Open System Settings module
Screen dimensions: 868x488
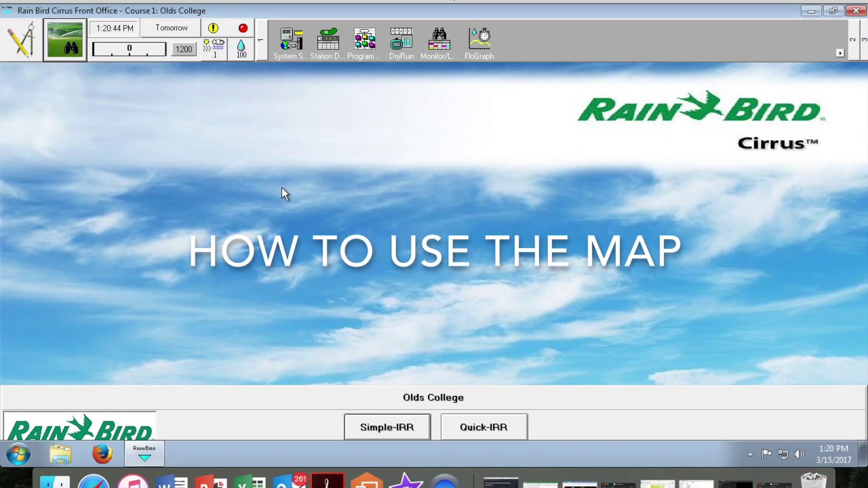coord(291,44)
